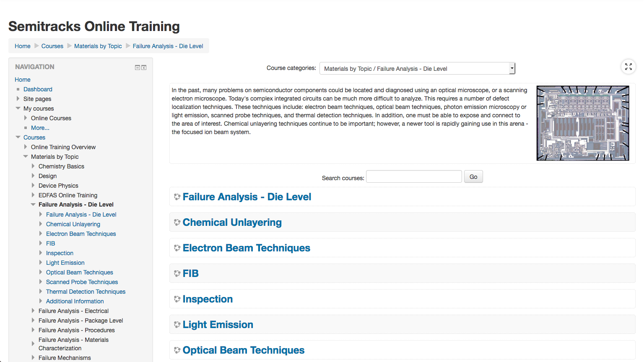
Task: Click category icon beside Optical Beam Techniques heading
Action: 177,350
